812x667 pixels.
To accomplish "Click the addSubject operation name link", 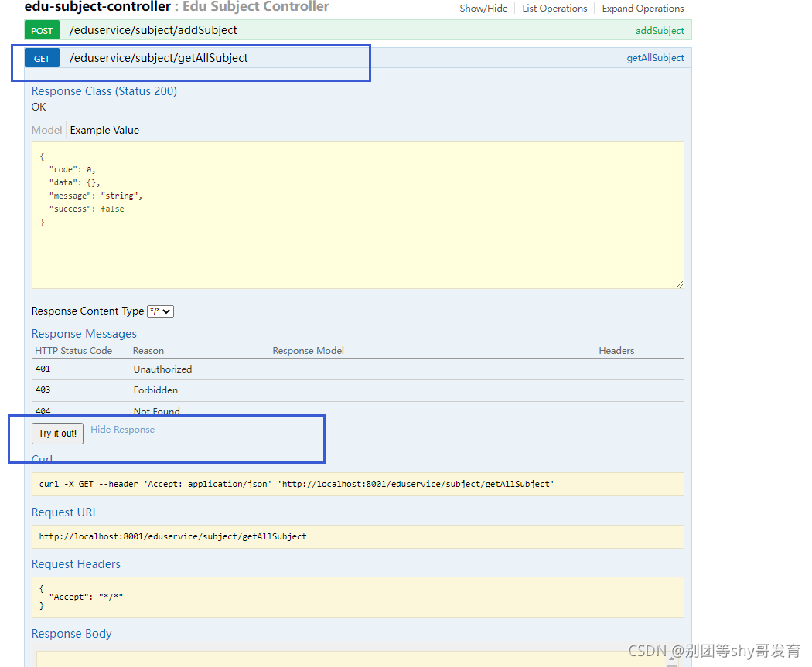I will pyautogui.click(x=659, y=31).
